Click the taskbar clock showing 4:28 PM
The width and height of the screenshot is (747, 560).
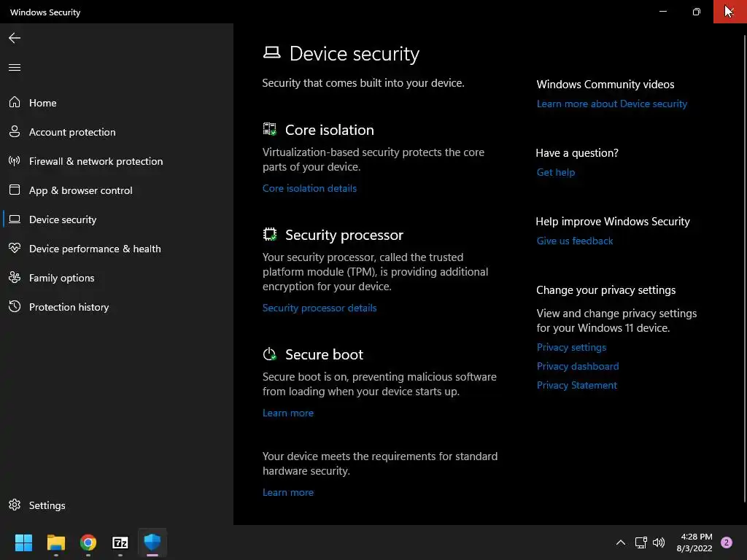[x=694, y=542]
